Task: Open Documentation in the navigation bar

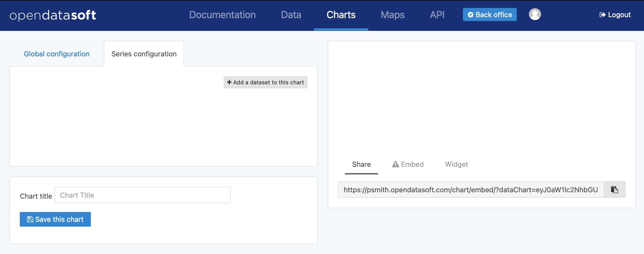Action: 222,15
